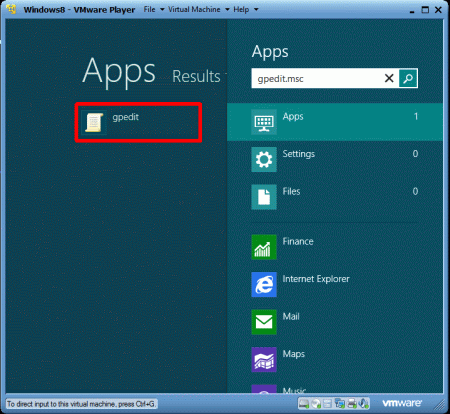Open the Maps app icon
Screen dimensions: 450x414
click(x=264, y=359)
